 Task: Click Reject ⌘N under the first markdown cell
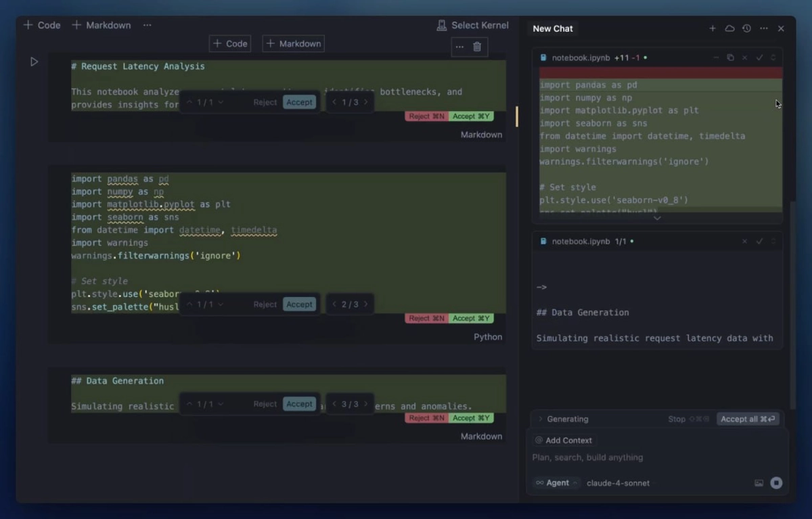[426, 116]
